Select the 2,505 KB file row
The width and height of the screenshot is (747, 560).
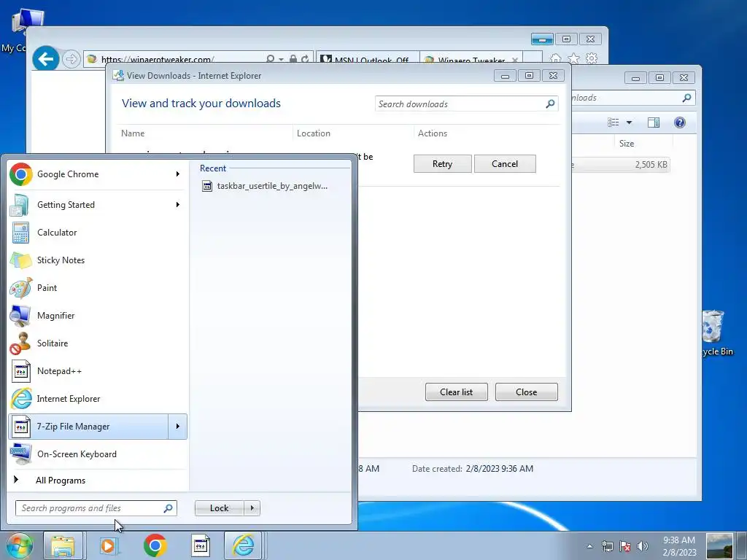pyautogui.click(x=621, y=165)
